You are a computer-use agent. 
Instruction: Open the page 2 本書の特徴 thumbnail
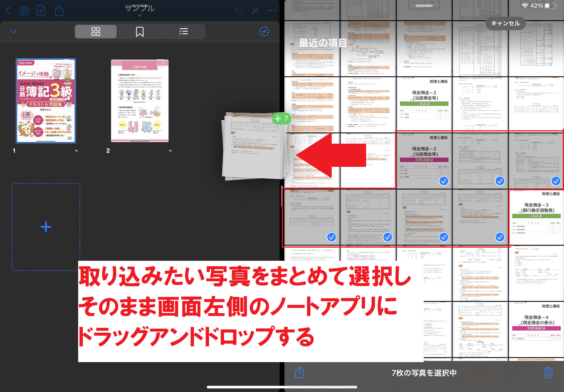[140, 101]
